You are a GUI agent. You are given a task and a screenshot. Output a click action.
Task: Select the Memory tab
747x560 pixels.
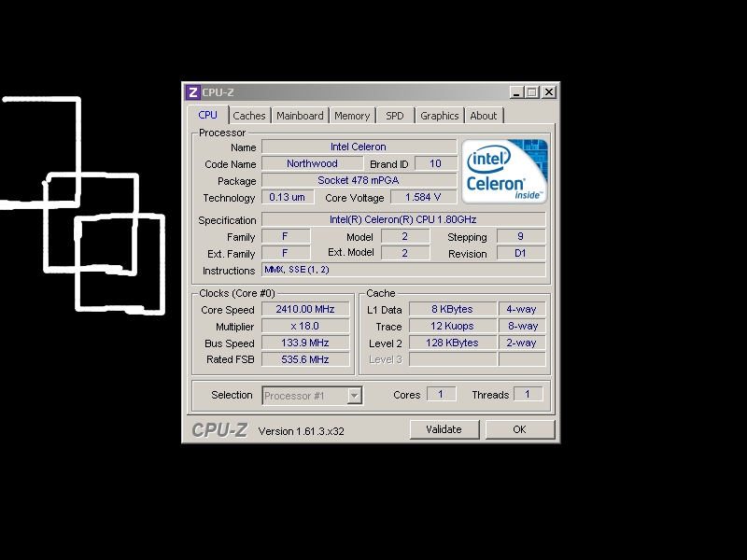tap(352, 116)
